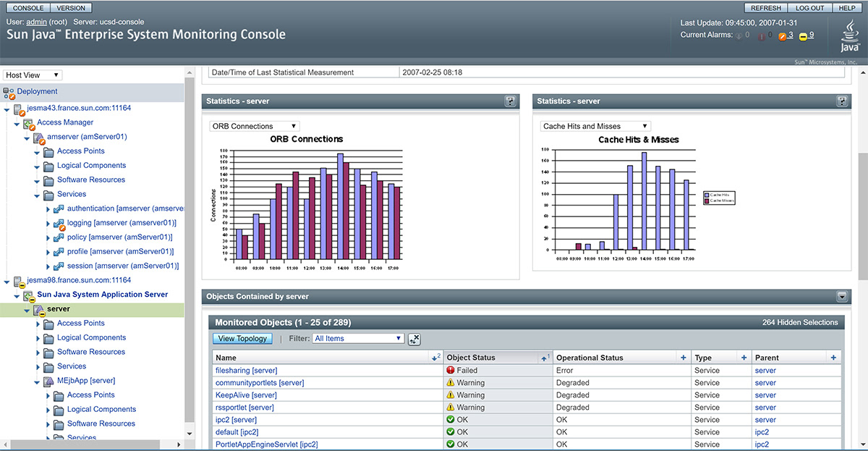Select the server node highlighted in the tree

tap(58, 310)
